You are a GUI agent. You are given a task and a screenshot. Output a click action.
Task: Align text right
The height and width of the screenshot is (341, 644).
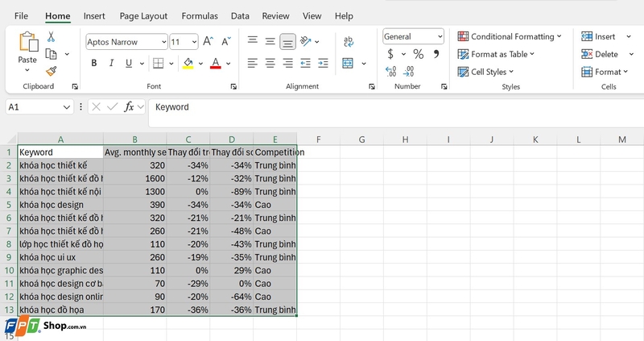coord(287,64)
